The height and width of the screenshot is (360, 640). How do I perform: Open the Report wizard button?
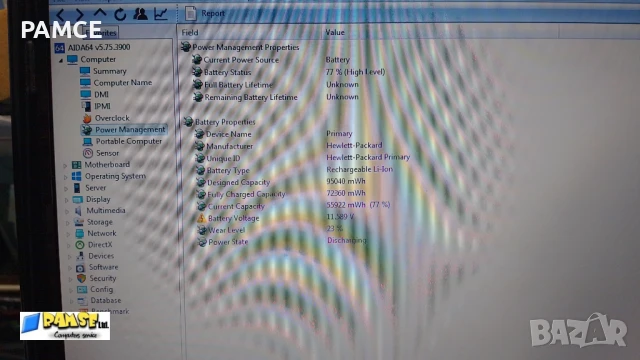205,13
